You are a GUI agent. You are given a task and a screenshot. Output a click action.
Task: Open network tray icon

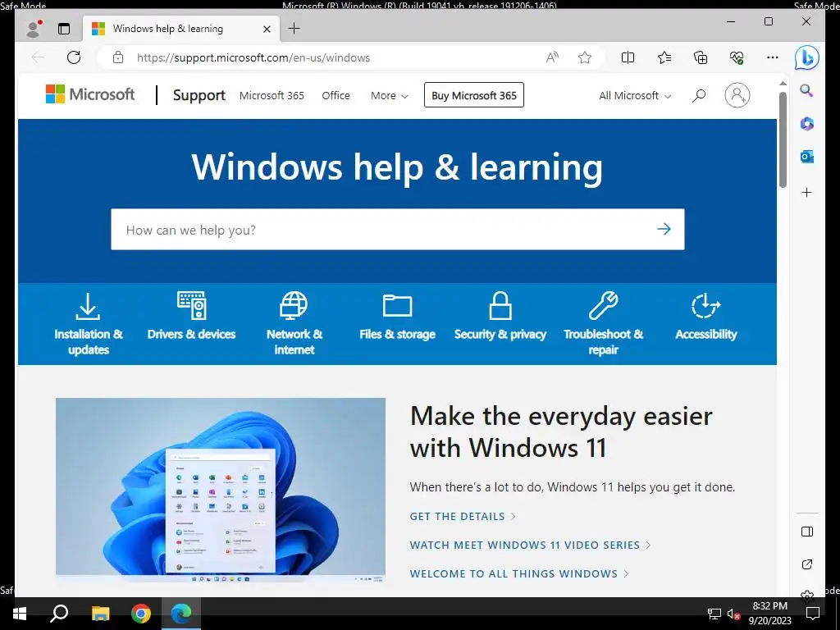tap(714, 614)
